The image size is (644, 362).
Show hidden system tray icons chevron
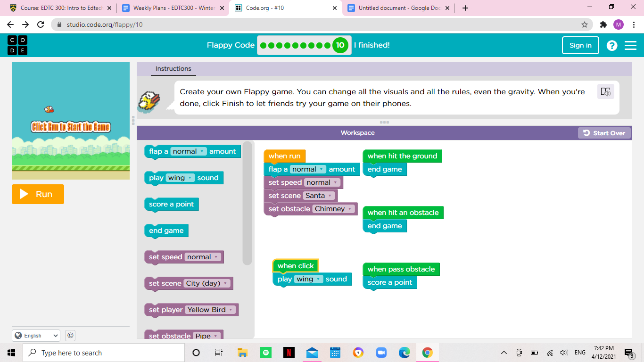point(504,353)
